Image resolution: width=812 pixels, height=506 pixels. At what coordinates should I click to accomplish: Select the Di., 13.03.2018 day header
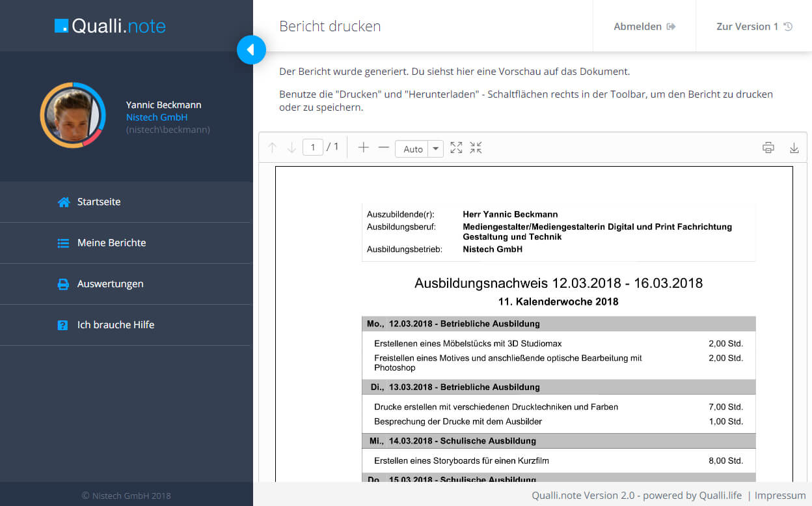pyautogui.click(x=558, y=387)
